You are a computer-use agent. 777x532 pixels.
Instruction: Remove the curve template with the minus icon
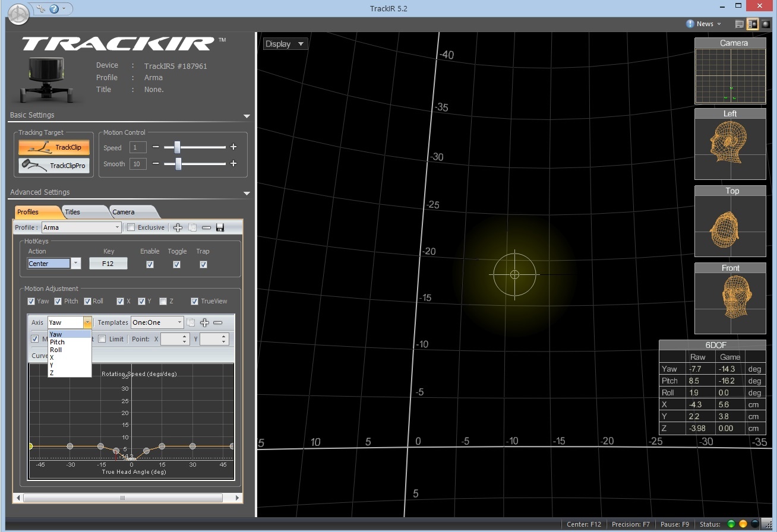pyautogui.click(x=217, y=322)
